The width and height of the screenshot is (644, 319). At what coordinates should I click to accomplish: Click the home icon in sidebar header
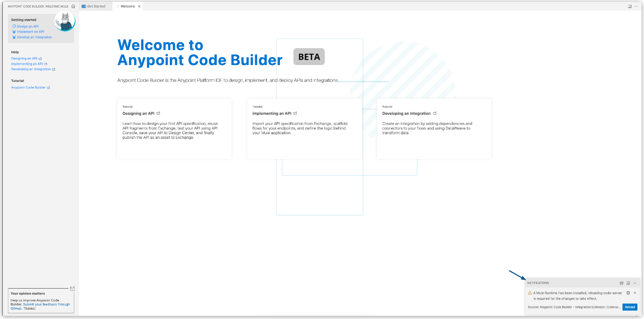tap(73, 7)
